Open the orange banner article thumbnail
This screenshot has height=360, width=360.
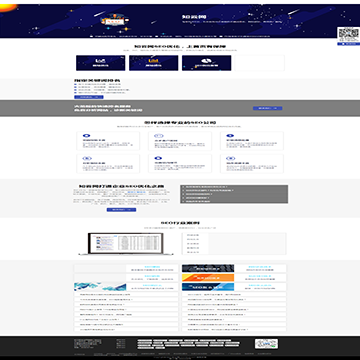[x=208, y=278]
